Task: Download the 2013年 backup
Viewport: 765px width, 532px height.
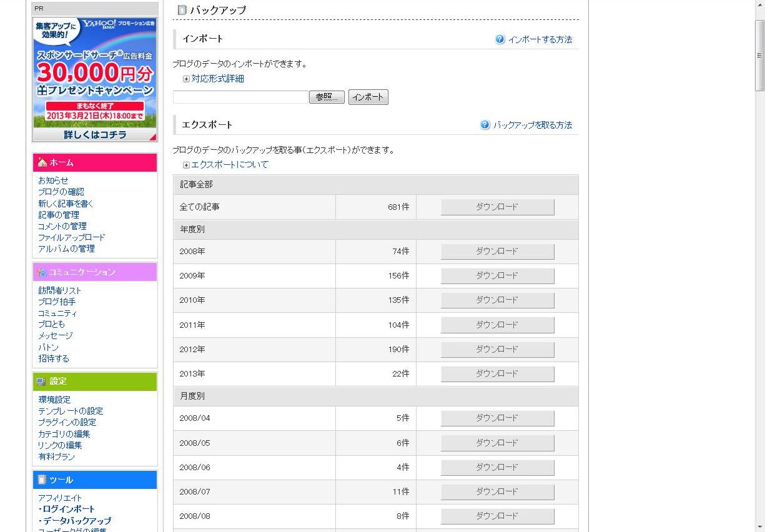Action: (x=497, y=374)
